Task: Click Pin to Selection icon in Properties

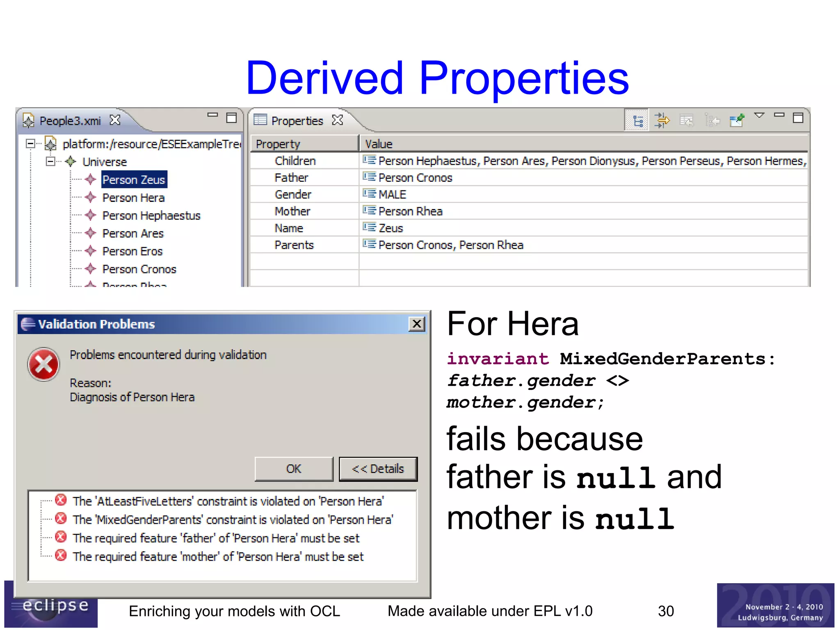Action: tap(737, 121)
